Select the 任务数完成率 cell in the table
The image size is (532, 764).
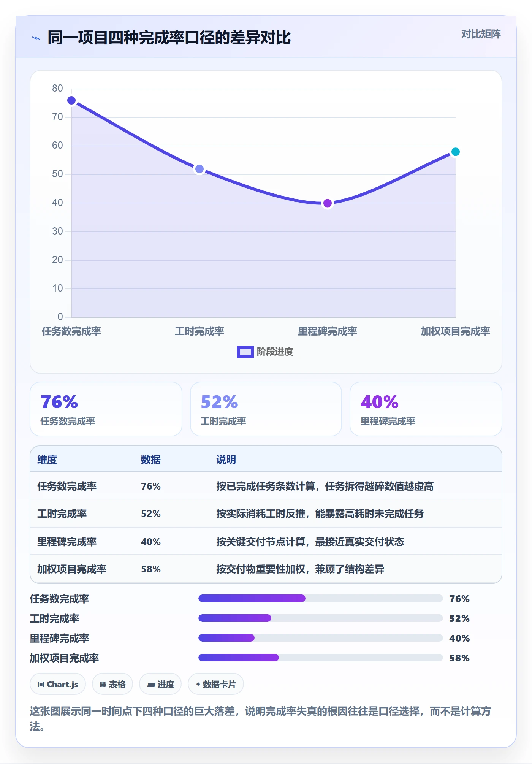tap(67, 486)
